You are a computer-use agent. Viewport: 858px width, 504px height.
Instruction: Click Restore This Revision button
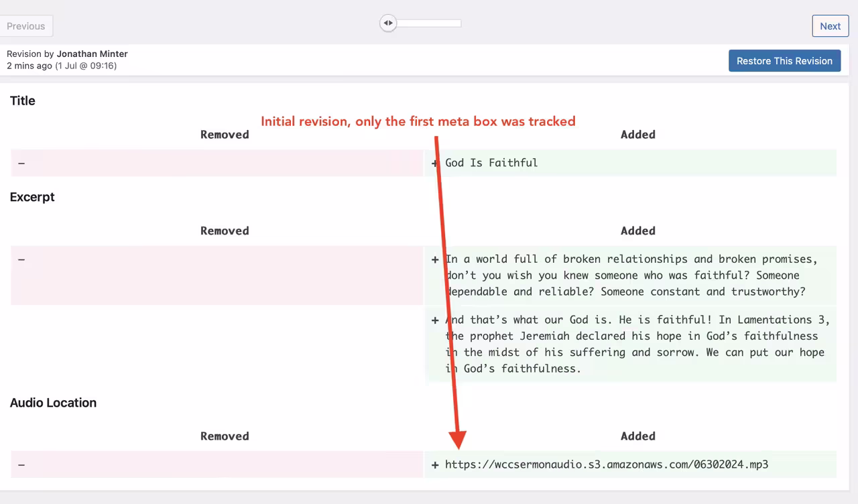(x=784, y=60)
